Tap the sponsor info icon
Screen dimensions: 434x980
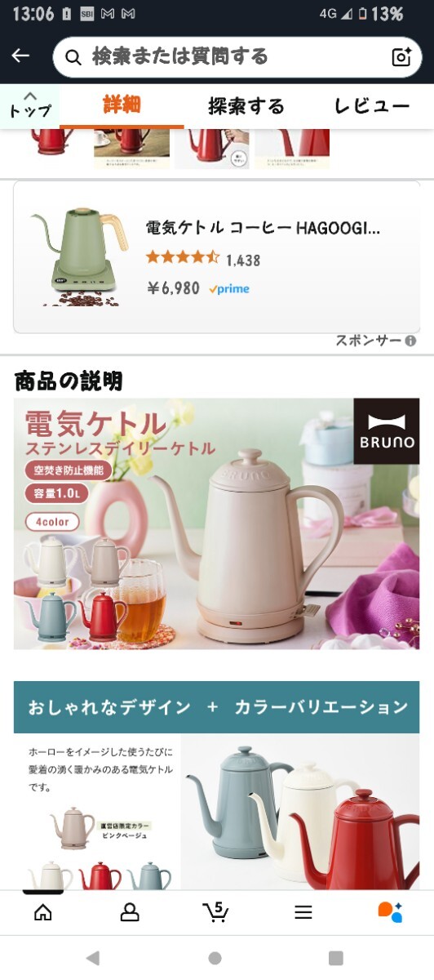click(410, 341)
